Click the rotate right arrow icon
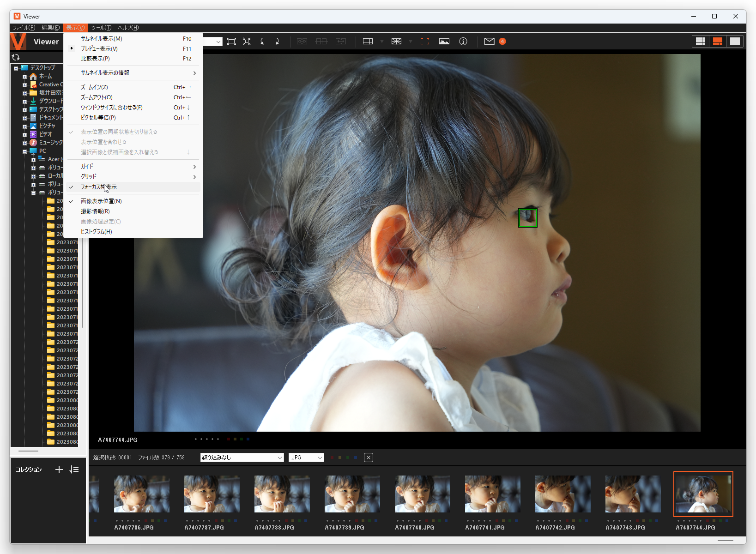Viewport: 756px width, 554px height. point(277,42)
